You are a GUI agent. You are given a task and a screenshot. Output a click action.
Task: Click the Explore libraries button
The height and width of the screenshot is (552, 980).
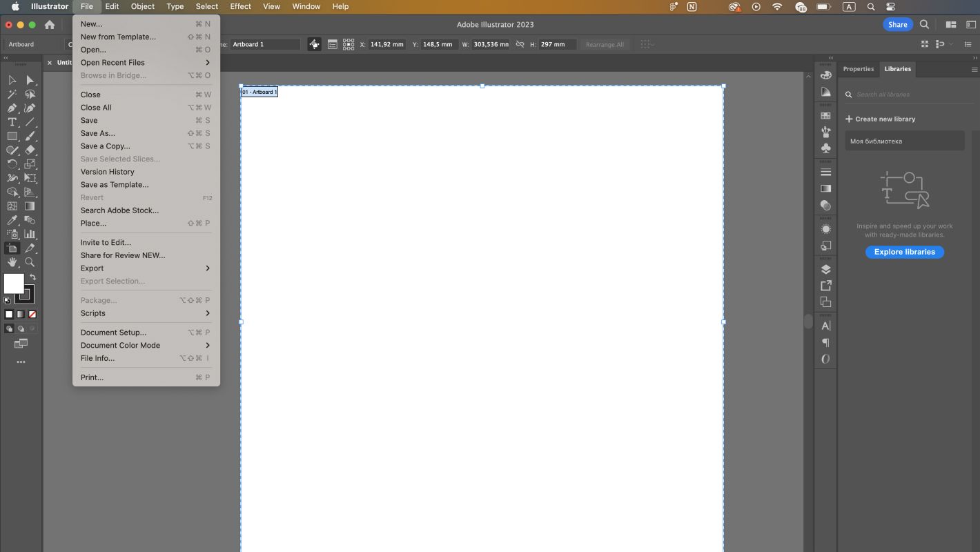coord(904,252)
